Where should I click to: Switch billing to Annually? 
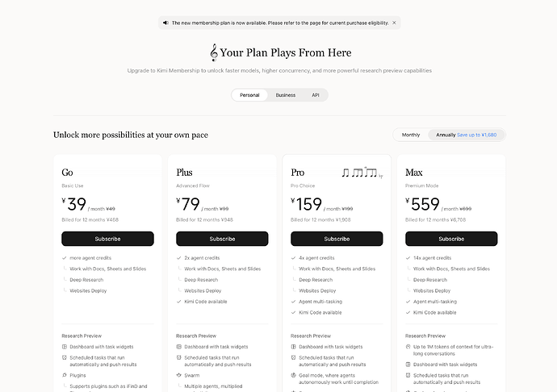click(x=466, y=135)
